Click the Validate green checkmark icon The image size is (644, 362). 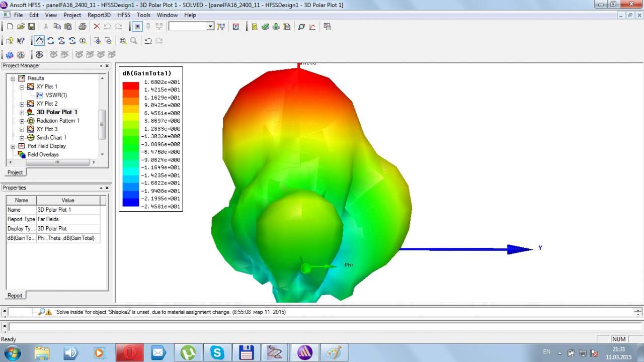(265, 27)
